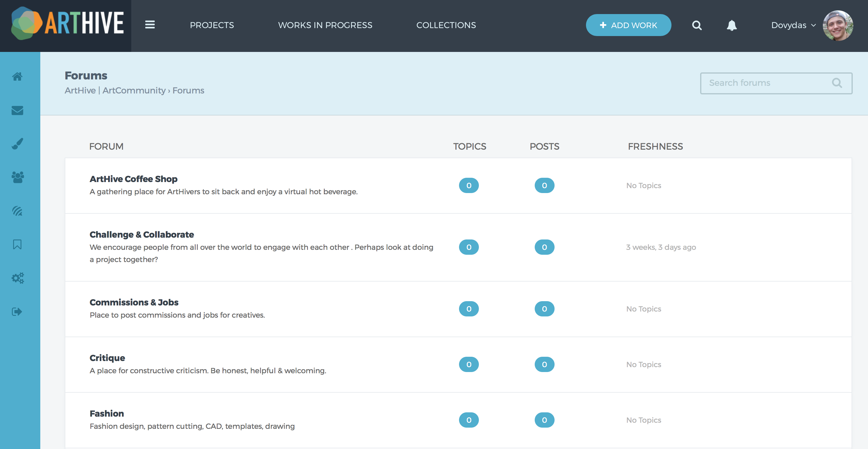868x449 pixels.
Task: Click the Fashion forum description text
Action: tap(192, 426)
